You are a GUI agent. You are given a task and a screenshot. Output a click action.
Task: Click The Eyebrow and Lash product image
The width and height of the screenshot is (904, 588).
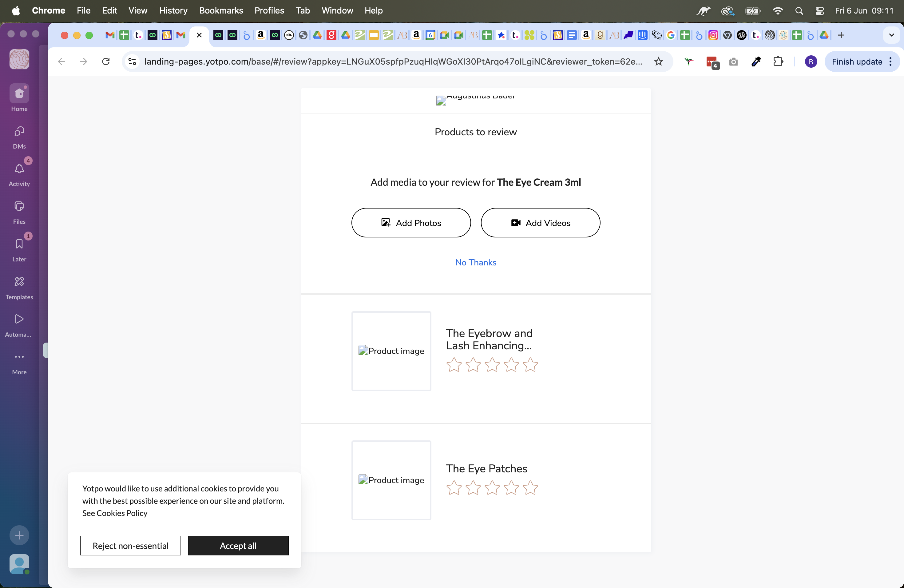(391, 351)
